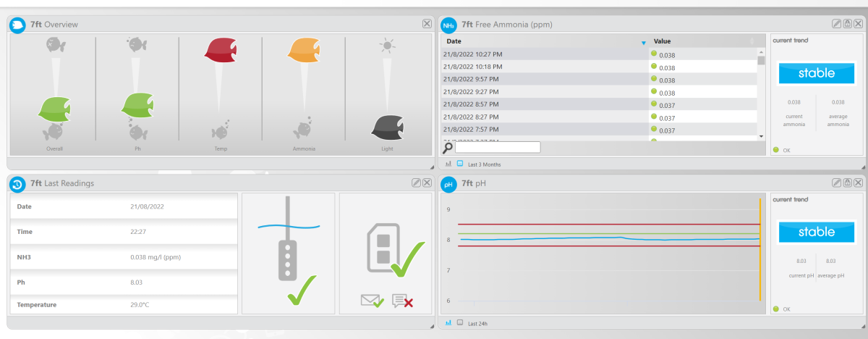Sort ammonia table by Value column
The height and width of the screenshot is (339, 868).
[703, 41]
